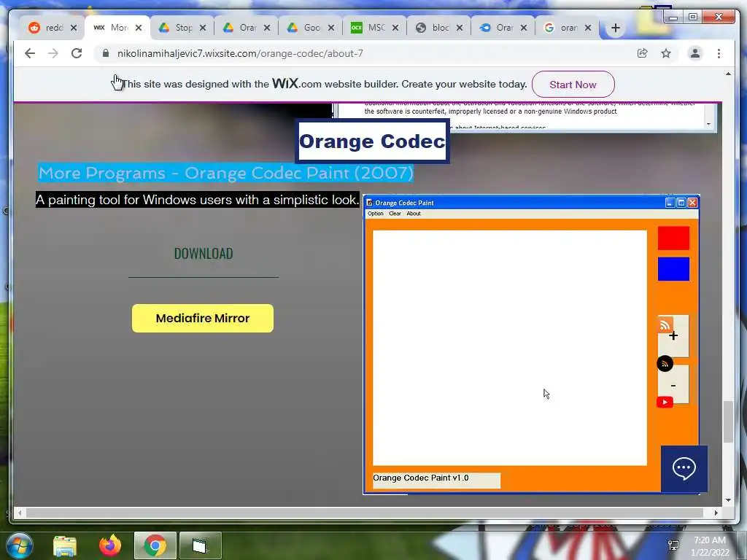Viewport: 747px width, 560px height.
Task: Open the Wix chat bubble icon
Action: click(x=684, y=469)
